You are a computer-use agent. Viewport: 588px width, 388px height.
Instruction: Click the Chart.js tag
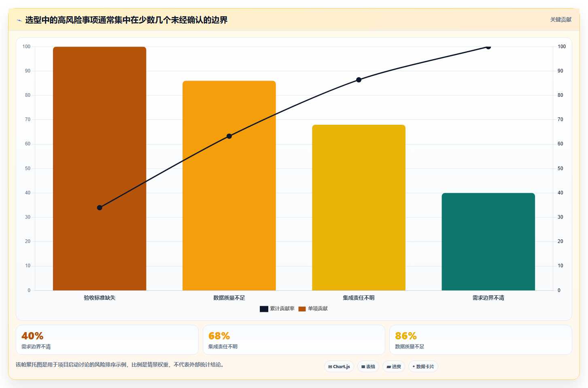[x=339, y=367]
